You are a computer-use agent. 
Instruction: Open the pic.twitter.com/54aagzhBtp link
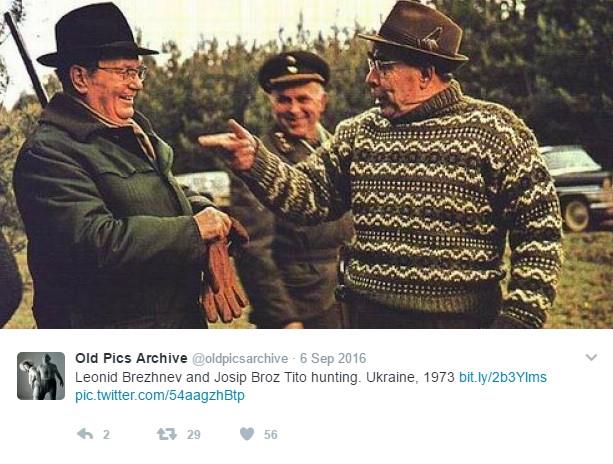[x=160, y=395]
